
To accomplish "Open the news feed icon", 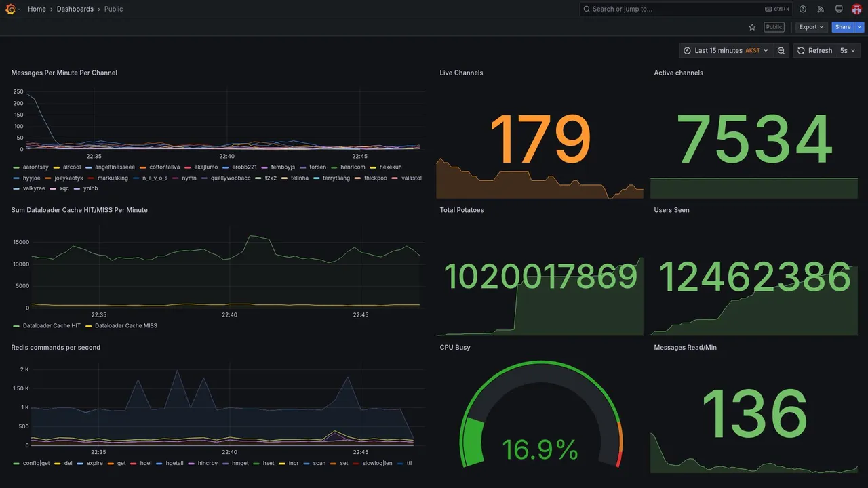I will pyautogui.click(x=821, y=9).
